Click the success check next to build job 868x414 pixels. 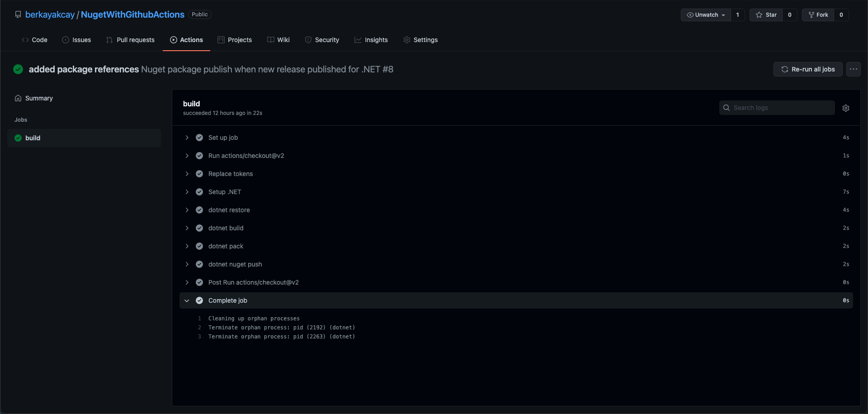[17, 138]
